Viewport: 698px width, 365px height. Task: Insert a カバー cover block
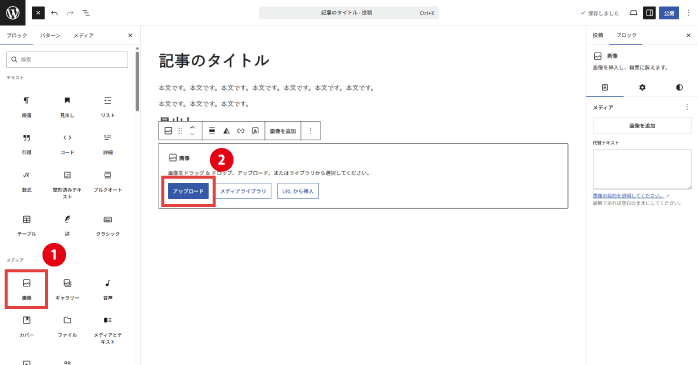(27, 326)
